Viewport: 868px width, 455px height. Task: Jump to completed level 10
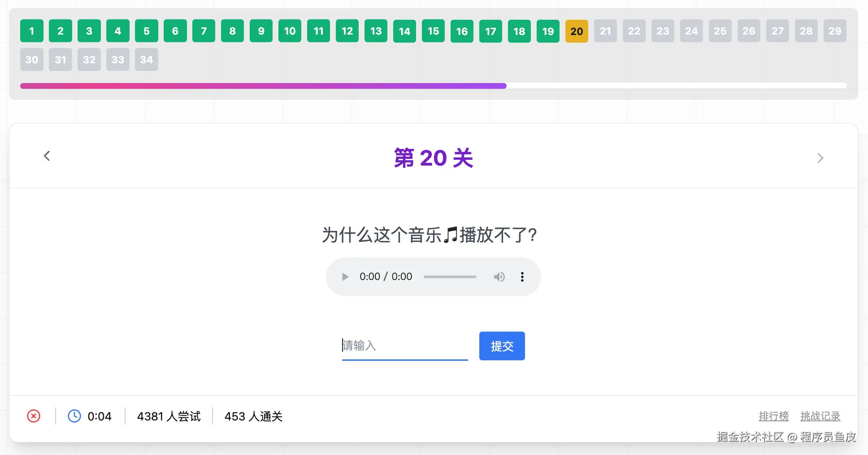pos(290,31)
